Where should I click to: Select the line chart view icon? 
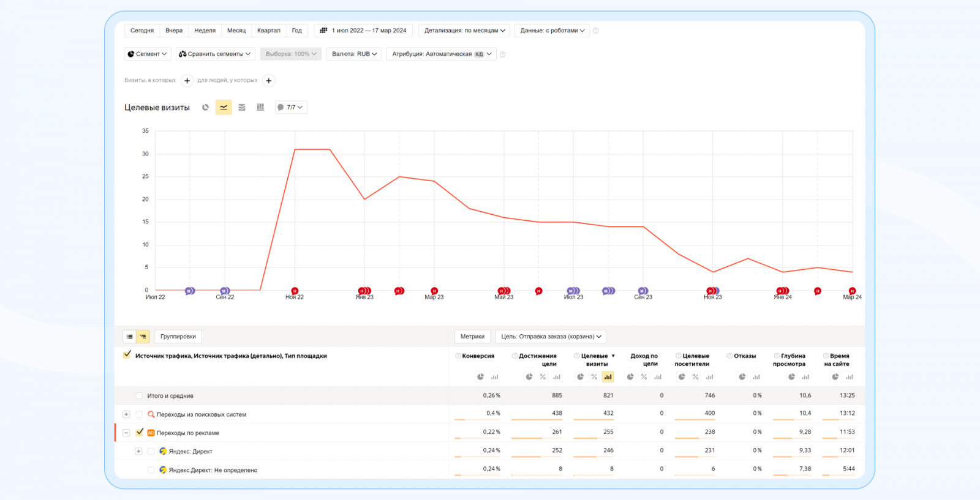coord(224,108)
